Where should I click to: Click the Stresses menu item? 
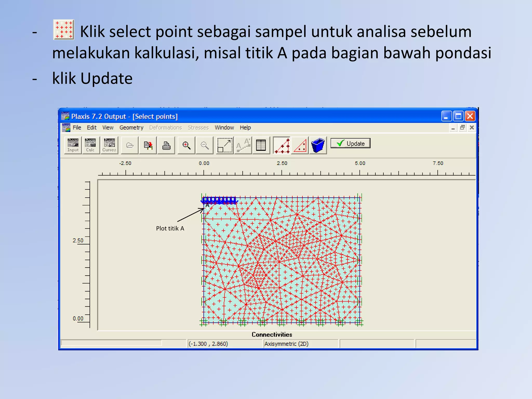pos(198,128)
